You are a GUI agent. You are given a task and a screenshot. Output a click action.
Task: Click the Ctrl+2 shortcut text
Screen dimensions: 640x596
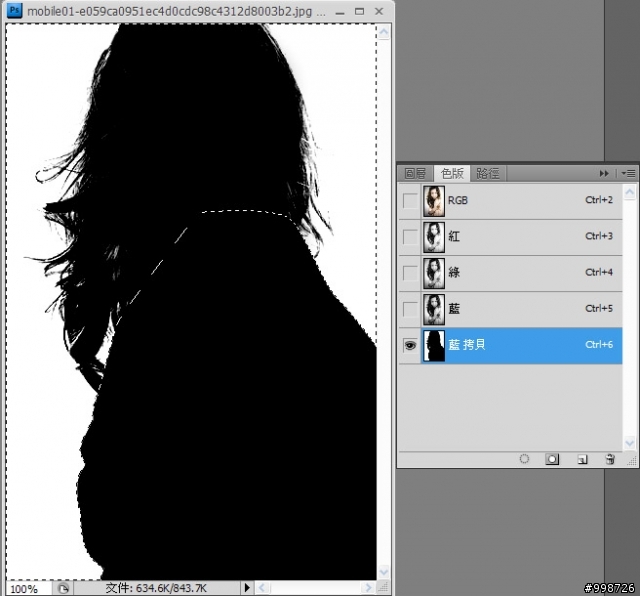tap(599, 200)
